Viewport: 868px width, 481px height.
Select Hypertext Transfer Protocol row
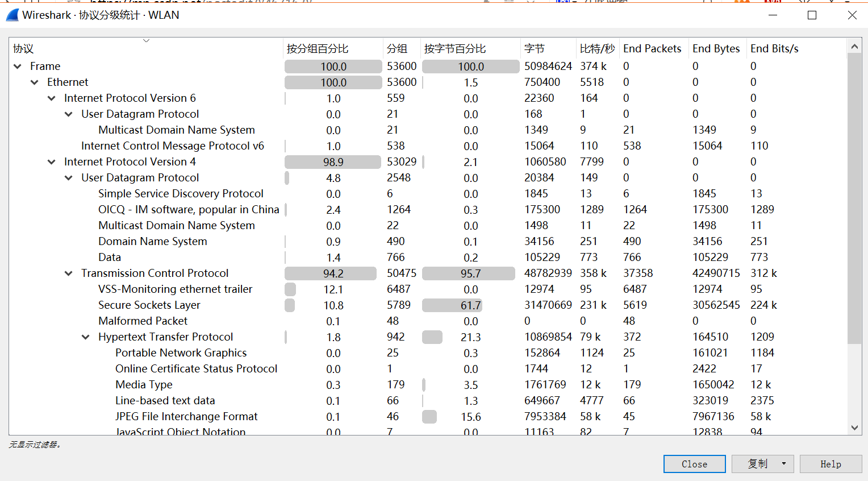428,337
